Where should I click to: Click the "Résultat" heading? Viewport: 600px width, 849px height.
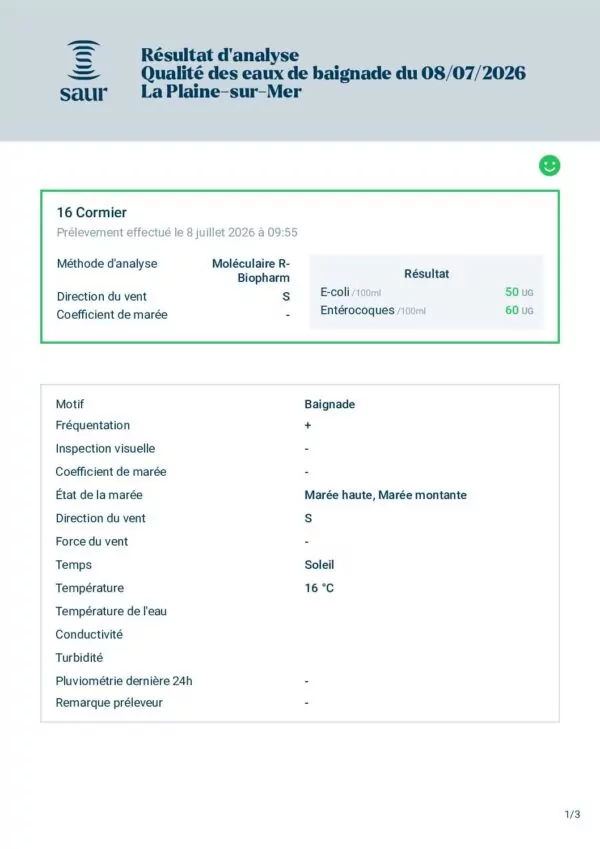tap(426, 273)
